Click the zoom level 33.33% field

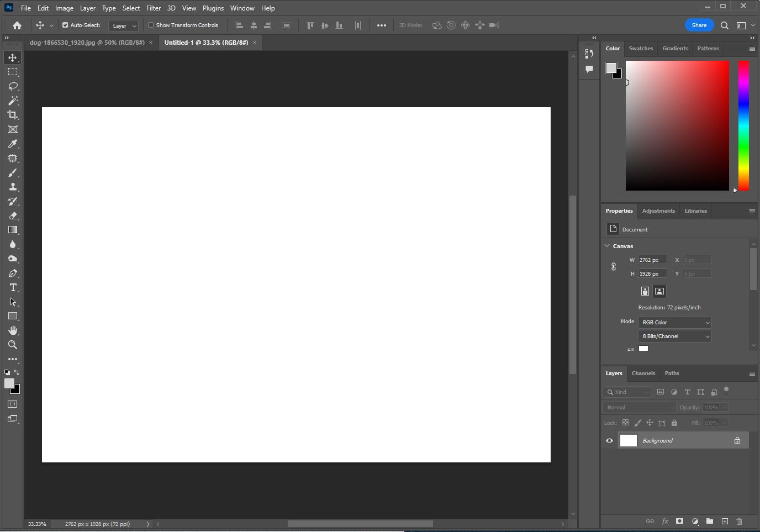coord(38,524)
